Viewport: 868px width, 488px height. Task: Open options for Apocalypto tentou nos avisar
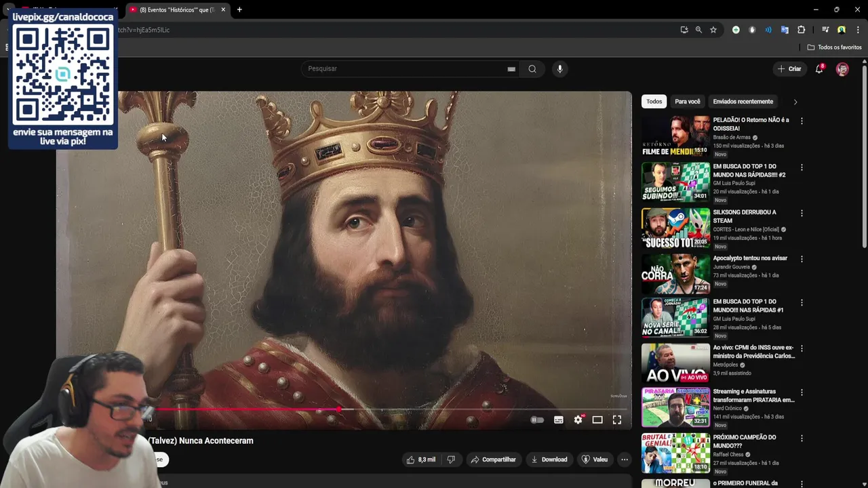pyautogui.click(x=802, y=259)
